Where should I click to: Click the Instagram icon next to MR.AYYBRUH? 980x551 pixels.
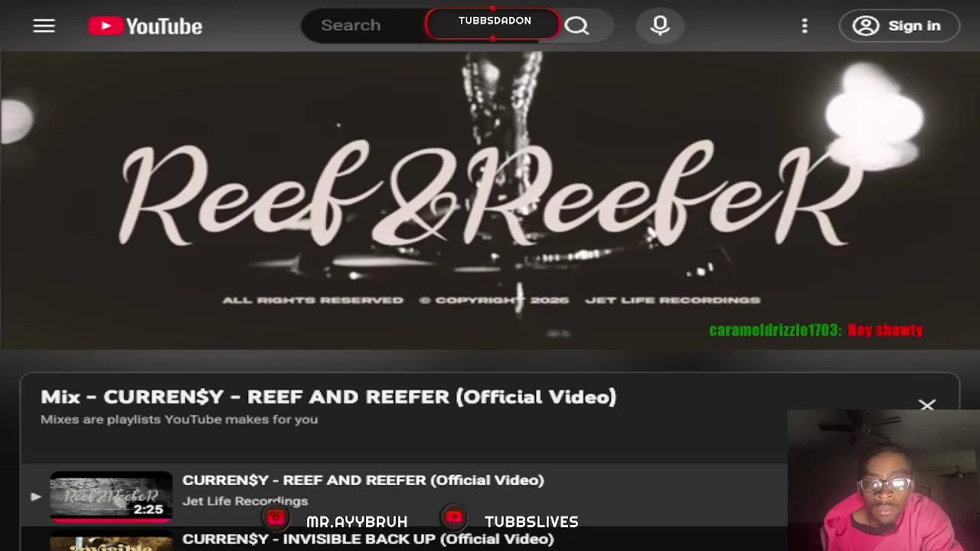click(276, 518)
